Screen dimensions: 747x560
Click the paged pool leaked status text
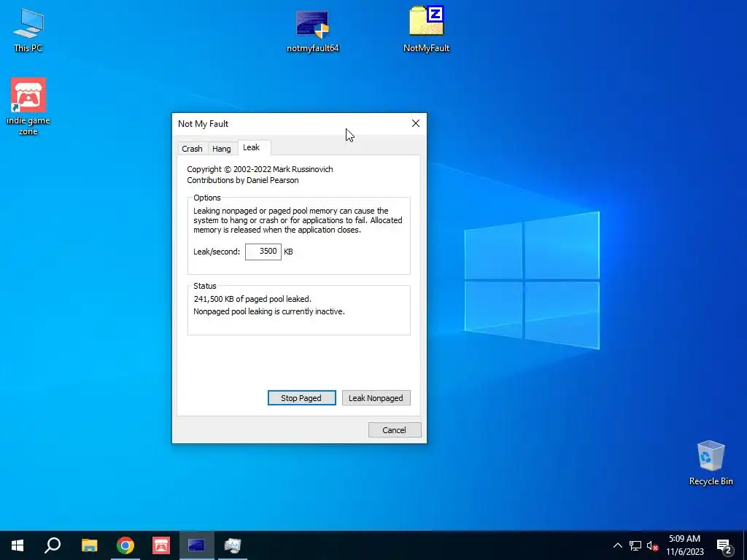tap(252, 299)
